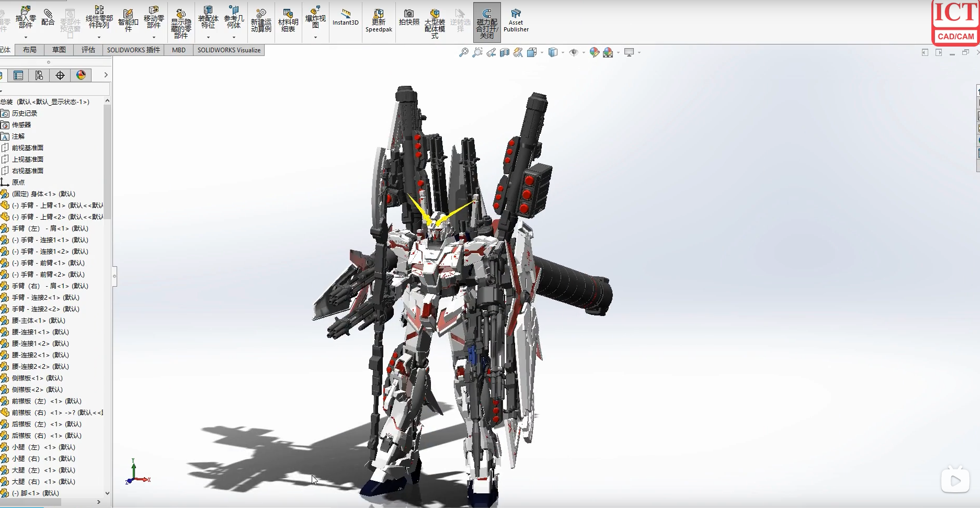Open Insert Components dropdown arrow
Screen dimensions: 980x508
point(26,37)
